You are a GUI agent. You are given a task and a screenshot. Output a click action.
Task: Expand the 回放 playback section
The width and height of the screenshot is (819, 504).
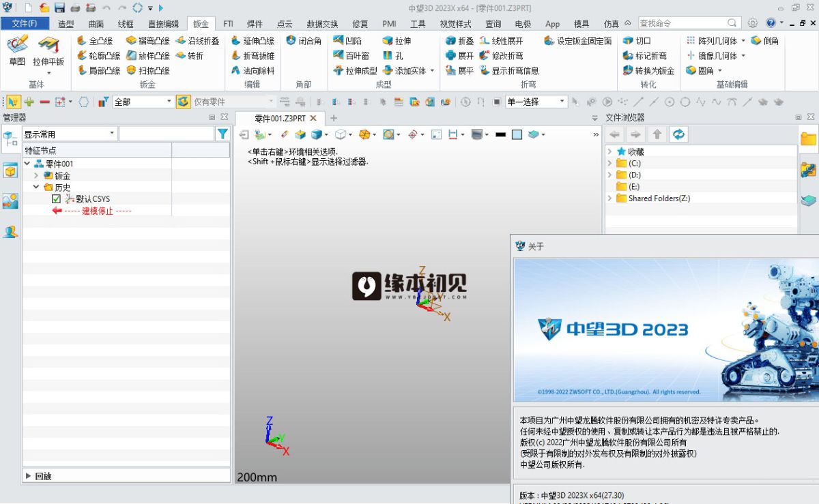(29, 476)
